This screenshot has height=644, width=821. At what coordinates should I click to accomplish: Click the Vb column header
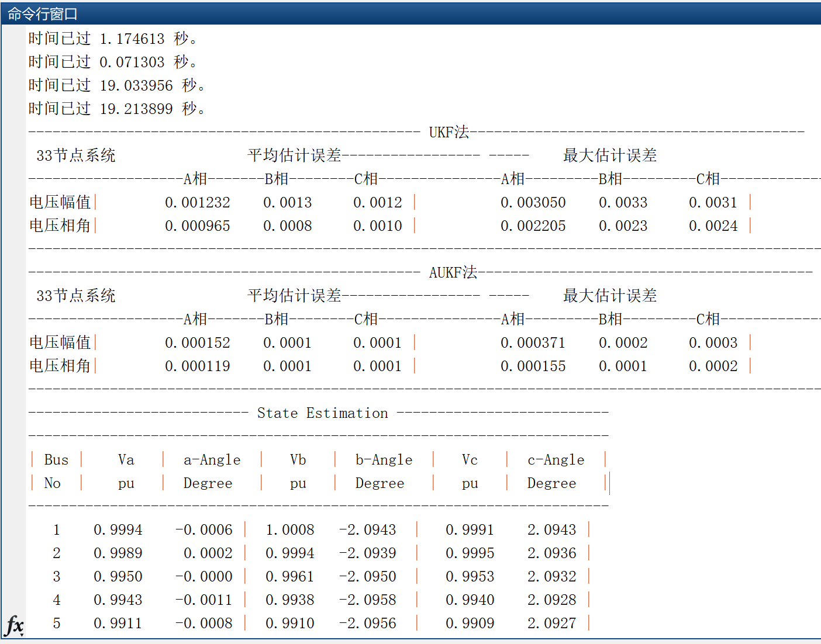[x=298, y=460]
